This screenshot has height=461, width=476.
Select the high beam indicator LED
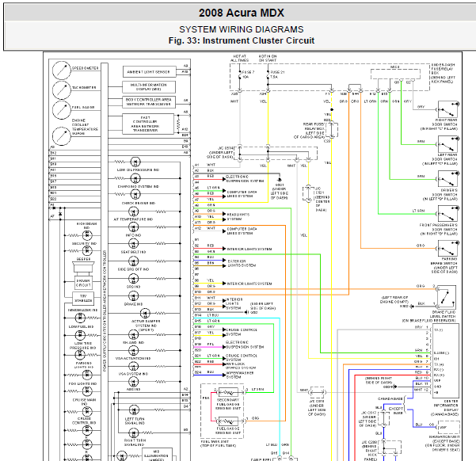pos(87,235)
